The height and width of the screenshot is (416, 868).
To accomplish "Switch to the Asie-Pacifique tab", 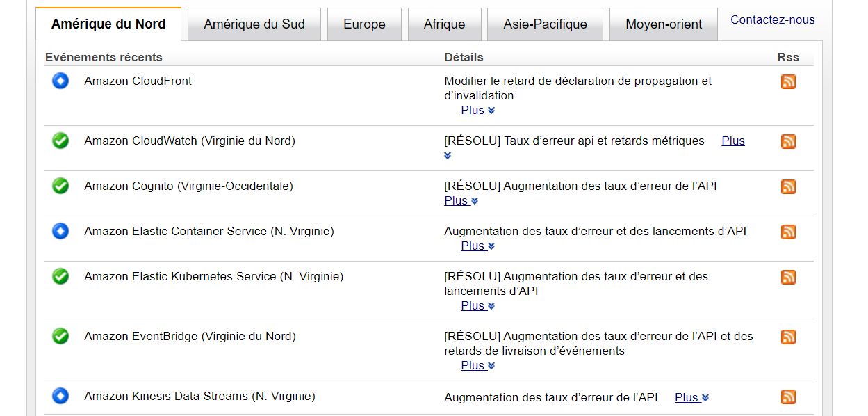I will click(545, 24).
